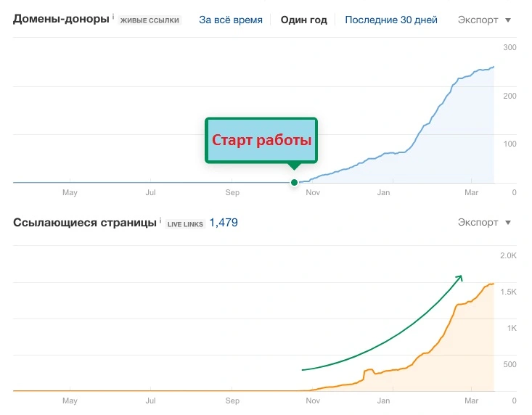532x415 pixels.
Task: Open the 1,479 referring pages link
Action: [x=224, y=223]
